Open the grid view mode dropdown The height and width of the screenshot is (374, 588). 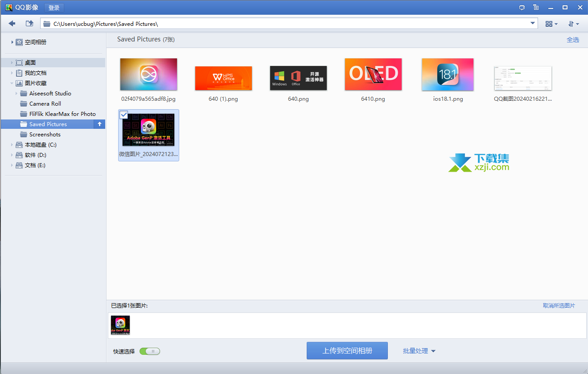551,24
